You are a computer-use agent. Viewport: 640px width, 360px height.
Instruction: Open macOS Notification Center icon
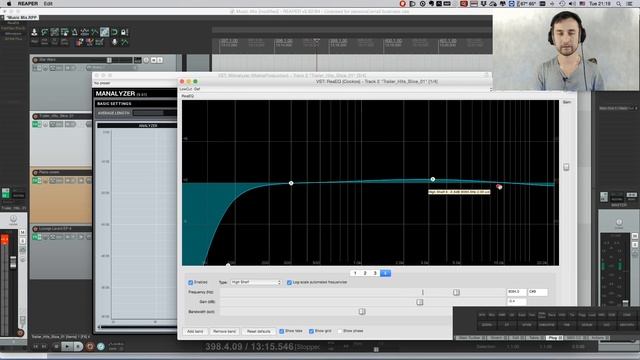pyautogui.click(x=630, y=4)
